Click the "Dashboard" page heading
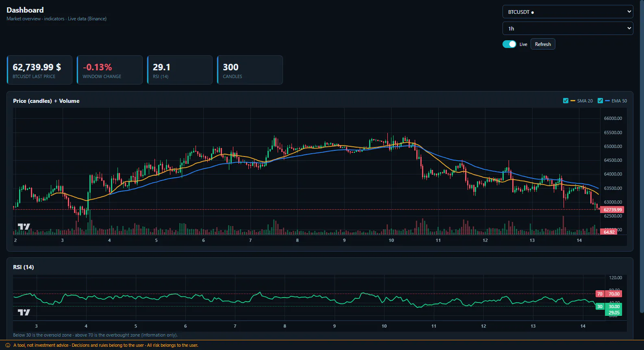The height and width of the screenshot is (350, 644). 25,10
